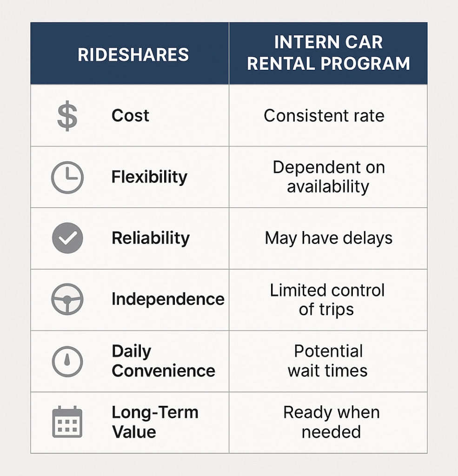This screenshot has width=458, height=476.
Task: Click the Long-Term Value label
Action: coord(155,422)
